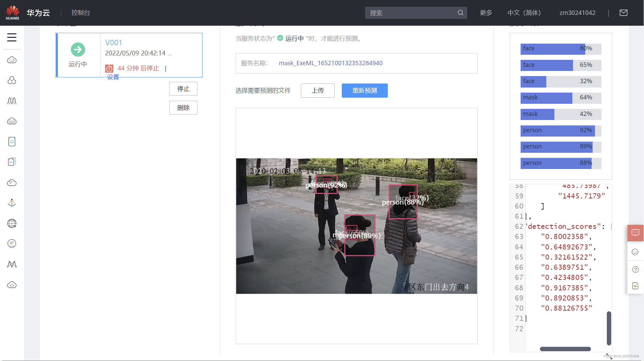
Task: Click the face 80% confidence bar
Action: point(560,49)
